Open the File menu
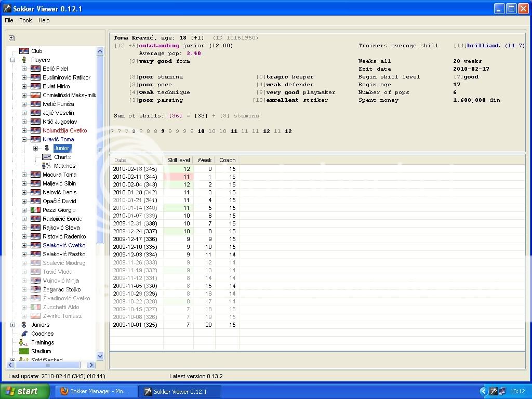This screenshot has width=532, height=399. coord(9,20)
